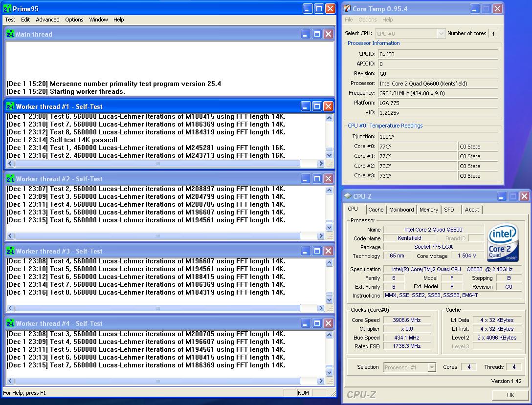Viewport: 532px width, 405px height.
Task: Click the VID value 1.2125v
Action: (x=438, y=112)
